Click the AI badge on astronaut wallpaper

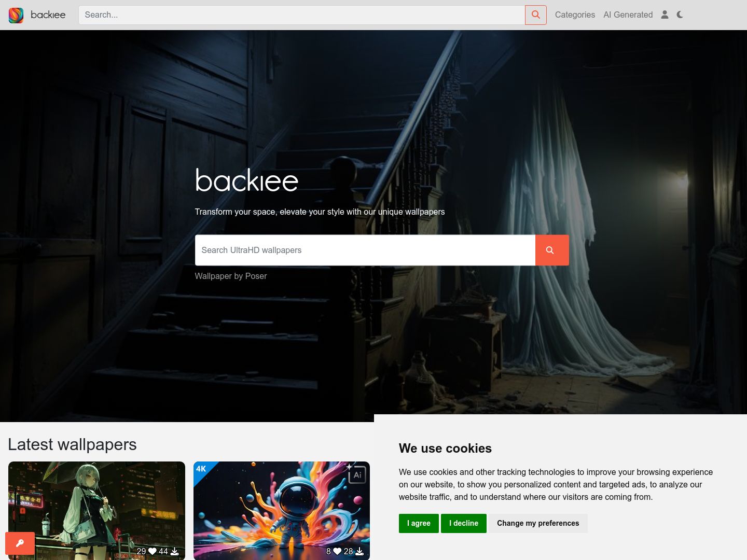tap(356, 473)
